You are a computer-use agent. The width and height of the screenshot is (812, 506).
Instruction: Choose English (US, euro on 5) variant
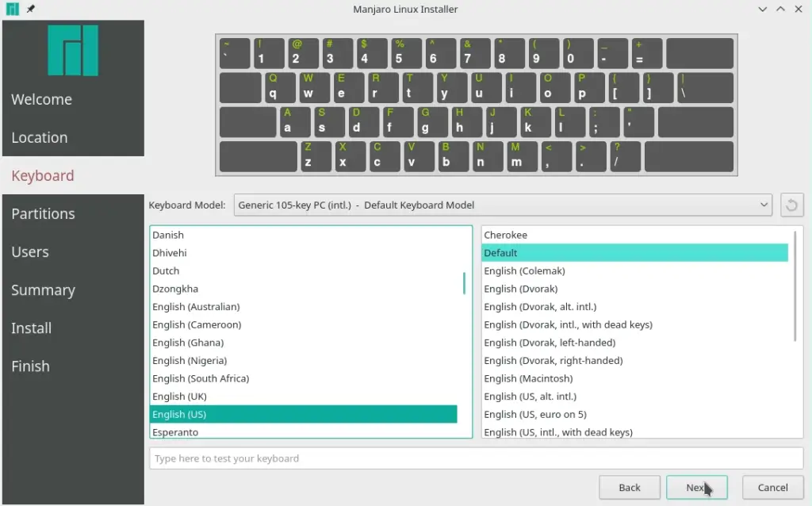point(635,414)
